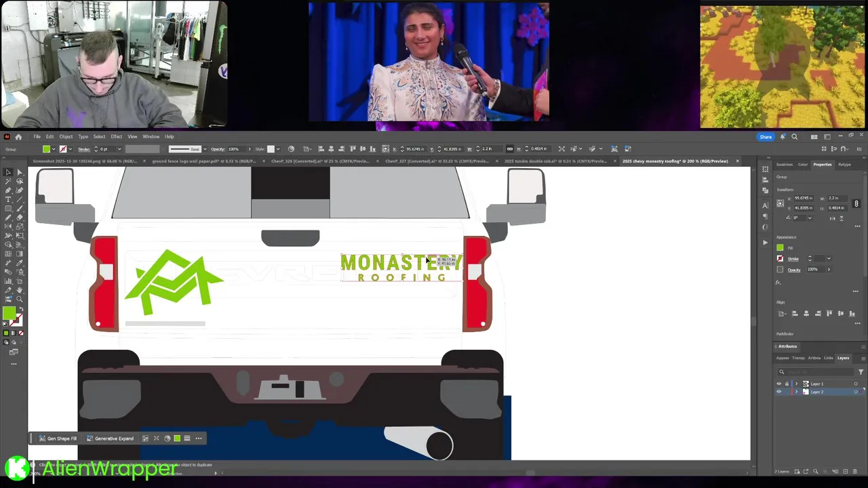The height and width of the screenshot is (488, 868).
Task: Expand Layer 2 disclosure arrow
Action: click(796, 392)
